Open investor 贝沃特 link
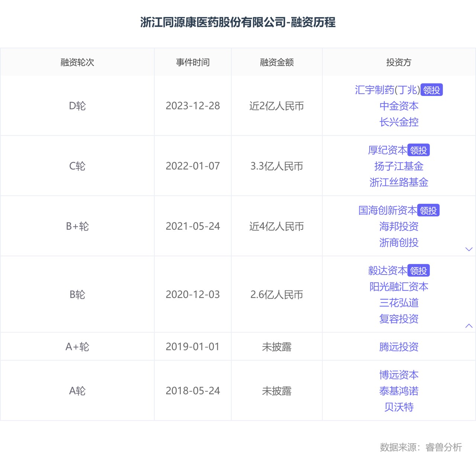 (x=399, y=407)
